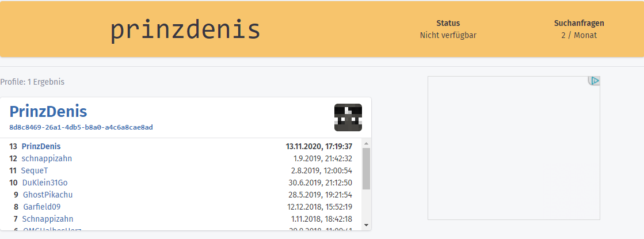Open the PrinzDenis player skin avatar
The height and width of the screenshot is (239, 644).
pyautogui.click(x=348, y=117)
